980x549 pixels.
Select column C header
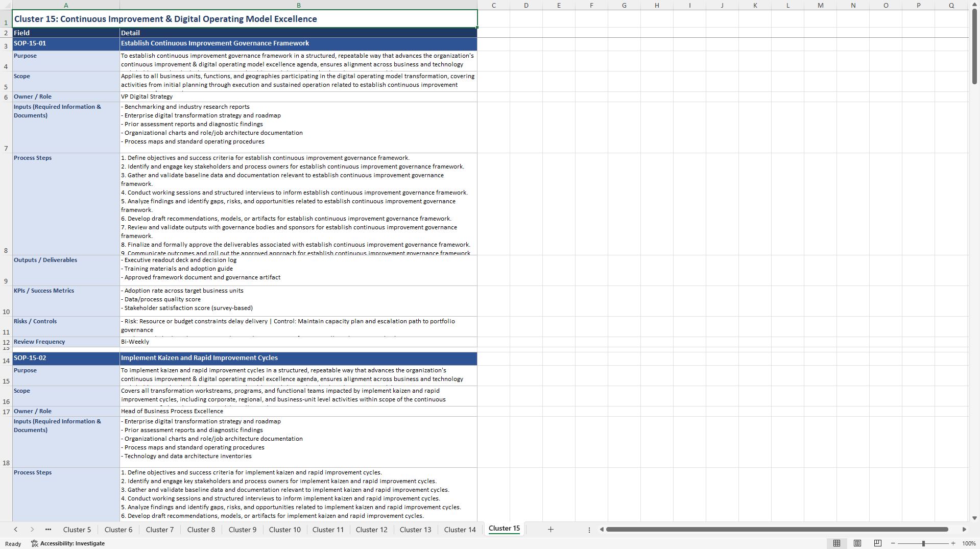point(494,5)
